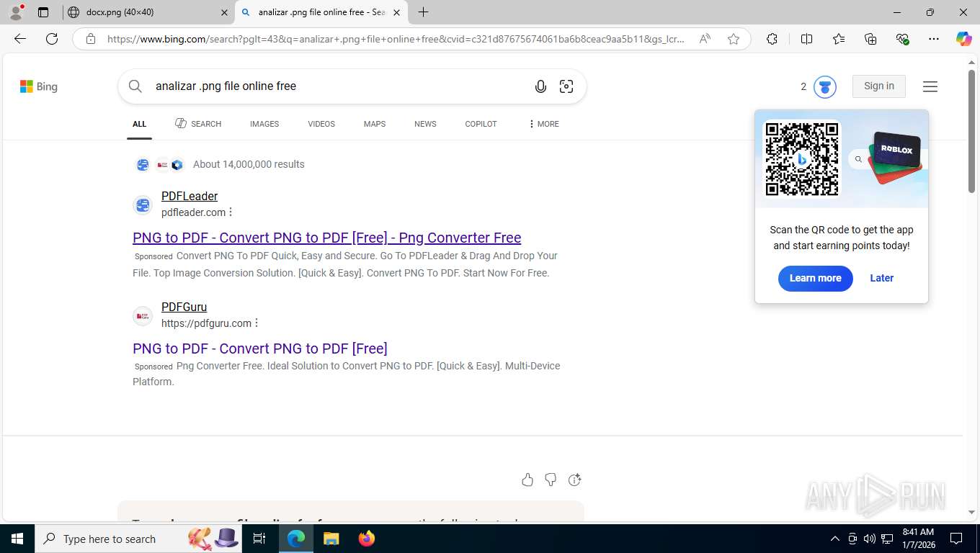Open PDFLeader site name link
This screenshot has width=980, height=553.
point(190,196)
